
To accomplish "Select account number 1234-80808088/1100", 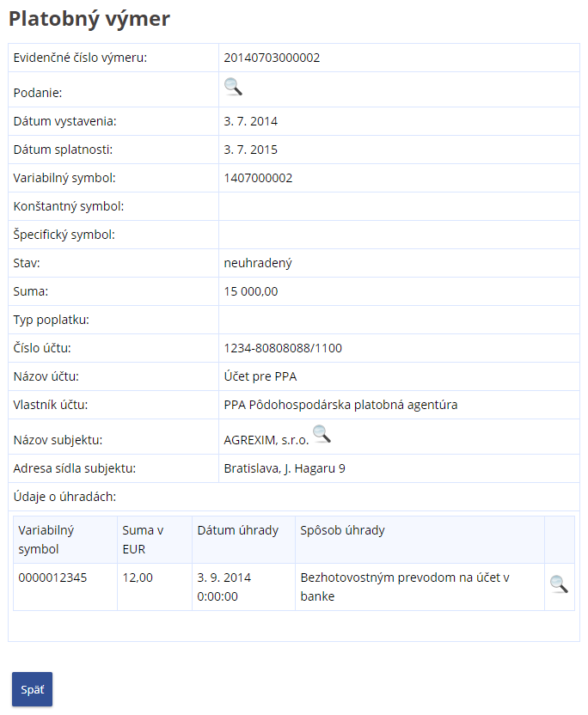I will (x=283, y=348).
